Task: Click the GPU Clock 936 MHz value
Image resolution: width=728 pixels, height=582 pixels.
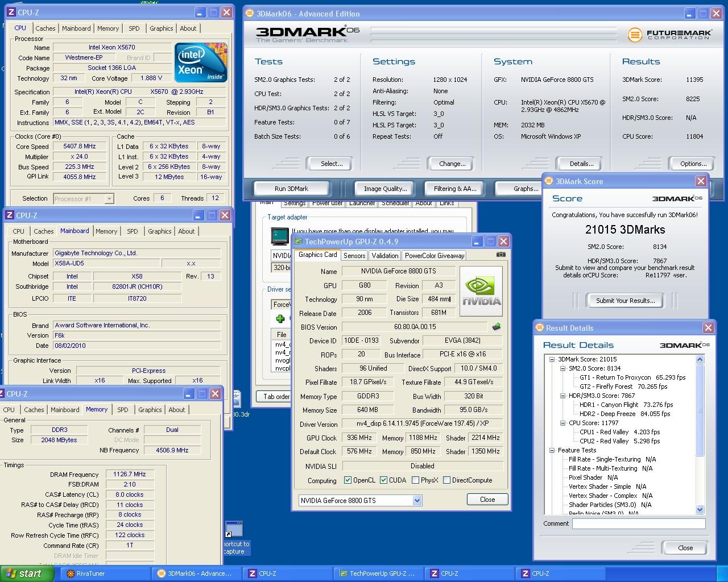Action: [x=359, y=438]
